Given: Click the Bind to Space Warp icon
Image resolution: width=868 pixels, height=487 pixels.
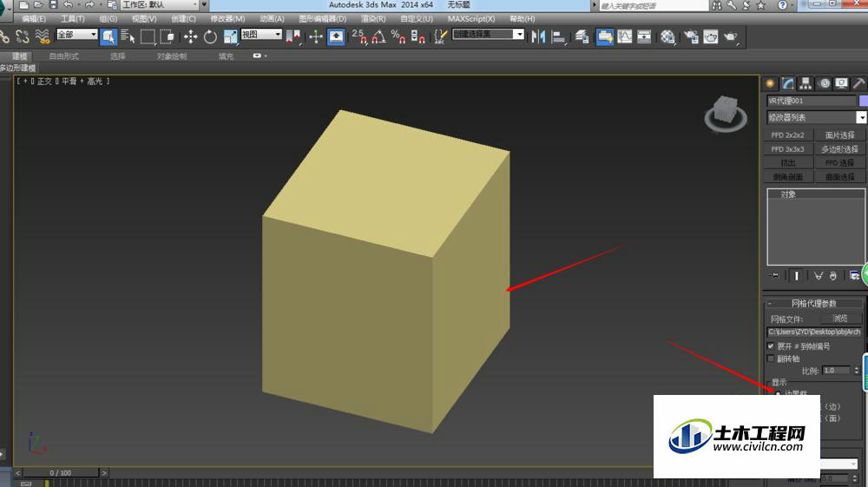Looking at the screenshot, I should point(43,37).
